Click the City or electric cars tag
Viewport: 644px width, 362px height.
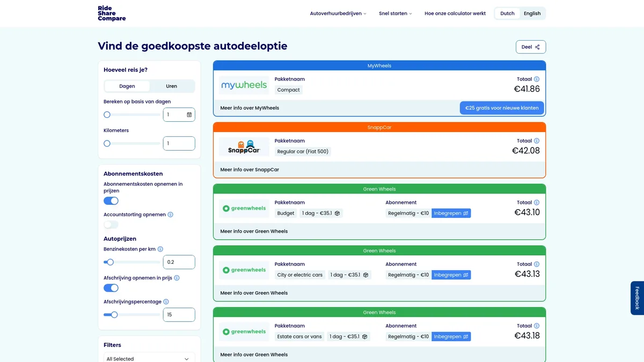point(300,275)
